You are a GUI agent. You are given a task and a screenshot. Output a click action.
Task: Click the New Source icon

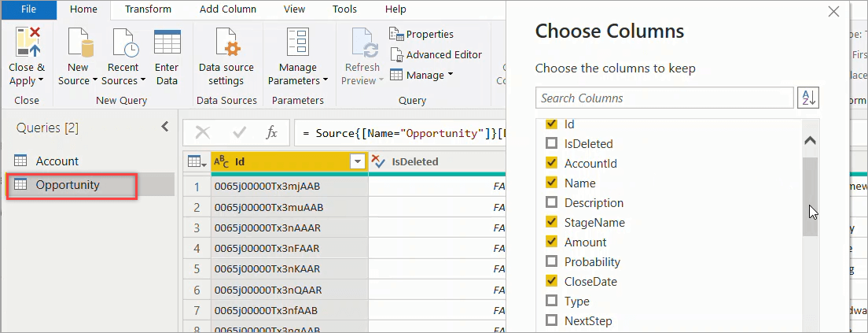coord(81,43)
